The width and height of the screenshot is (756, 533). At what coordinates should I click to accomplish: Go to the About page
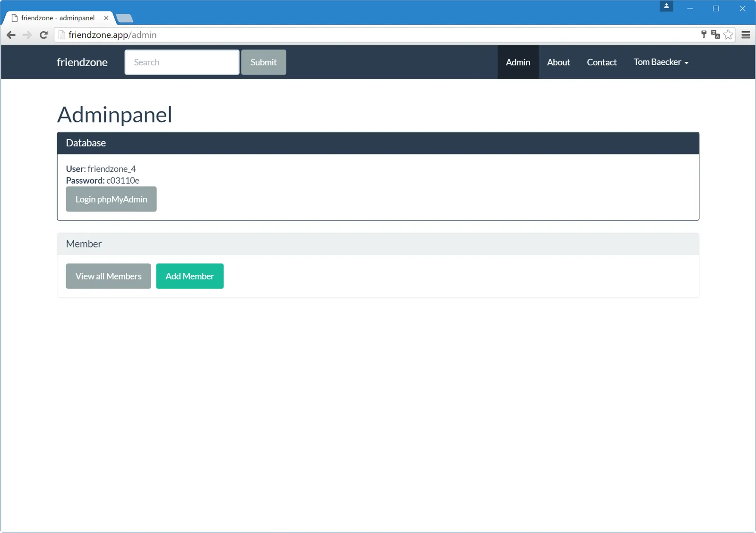558,62
